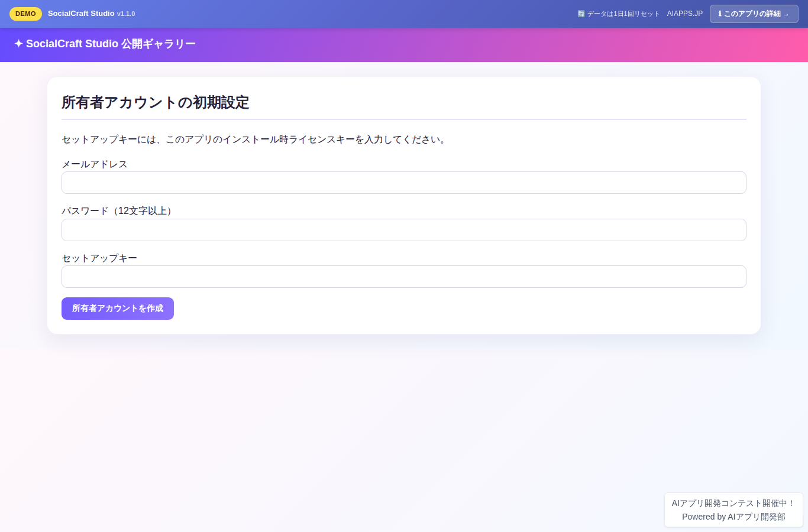Viewport: 808px width, 532px height.
Task: Focus the パスワード input field
Action: coord(403,230)
